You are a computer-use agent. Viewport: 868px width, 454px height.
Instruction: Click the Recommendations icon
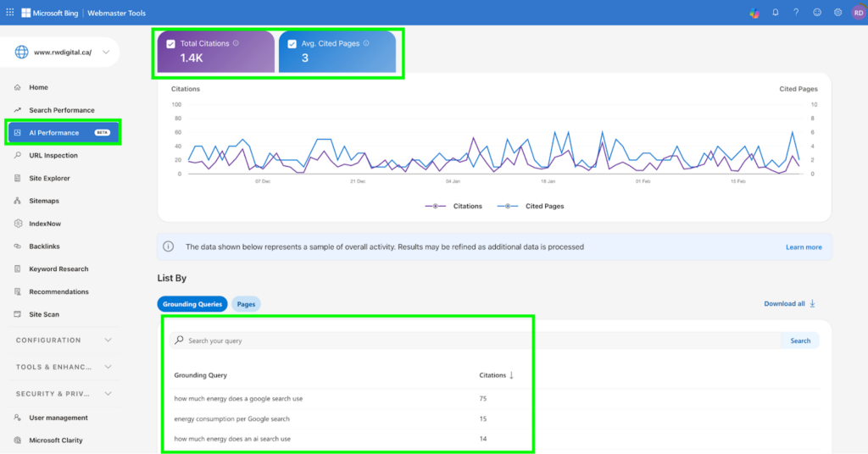click(x=18, y=291)
